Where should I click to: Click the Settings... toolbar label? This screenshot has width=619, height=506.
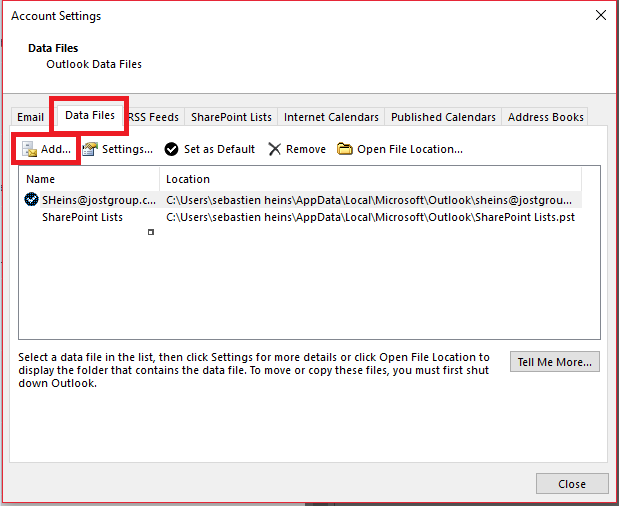(x=127, y=149)
